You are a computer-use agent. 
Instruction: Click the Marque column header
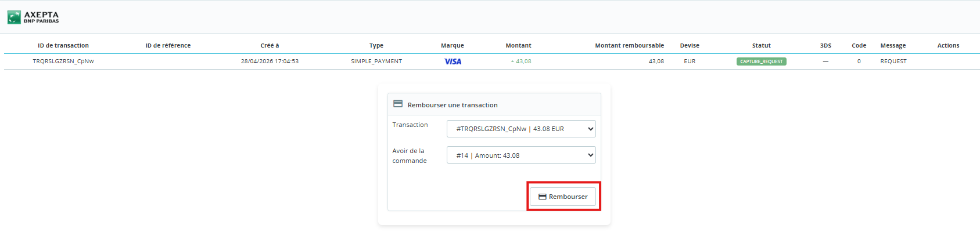coord(453,45)
